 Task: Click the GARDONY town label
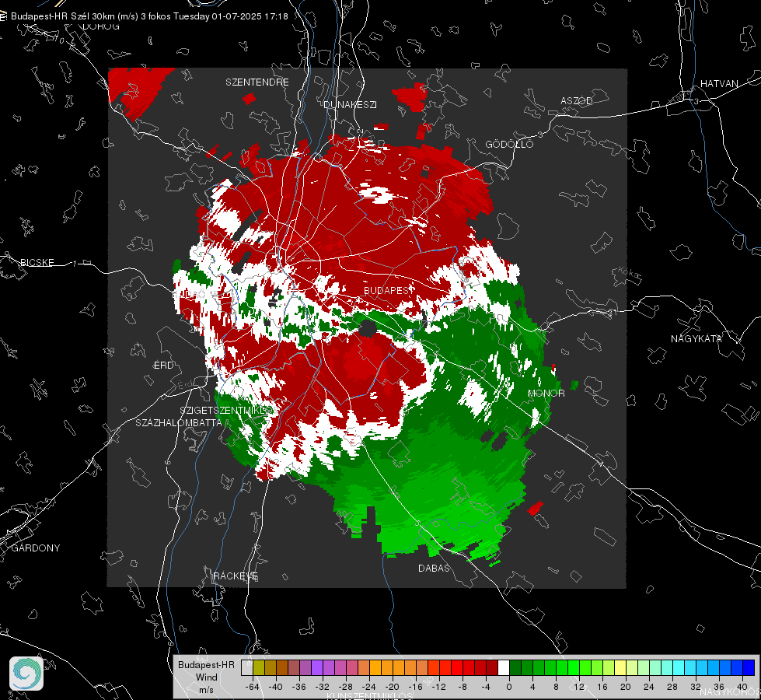tap(36, 548)
